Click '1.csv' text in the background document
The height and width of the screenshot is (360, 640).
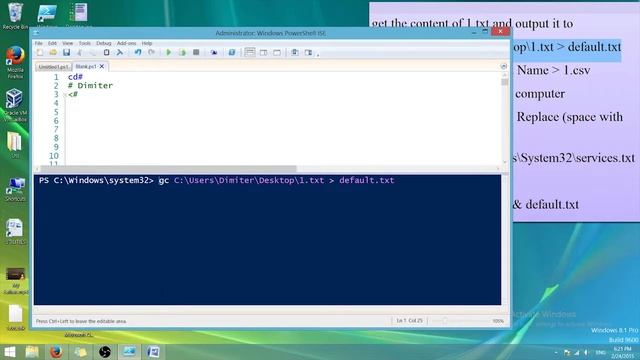576,70
